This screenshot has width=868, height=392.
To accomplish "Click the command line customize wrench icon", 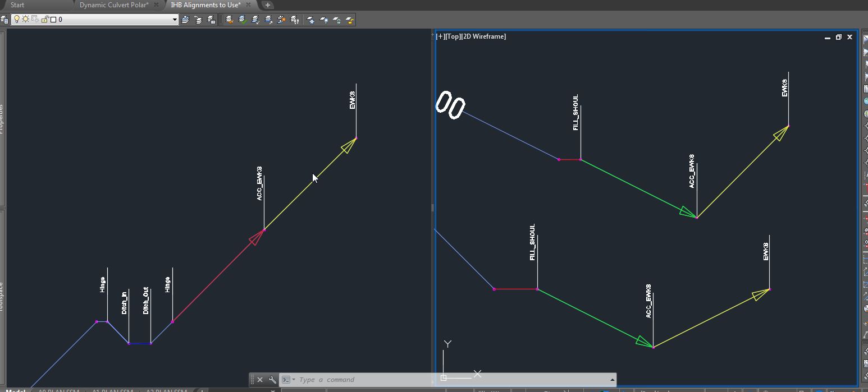I will coord(271,380).
